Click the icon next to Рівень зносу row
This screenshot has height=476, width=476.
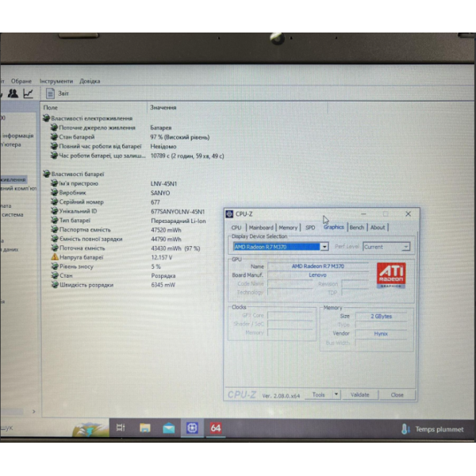click(55, 267)
